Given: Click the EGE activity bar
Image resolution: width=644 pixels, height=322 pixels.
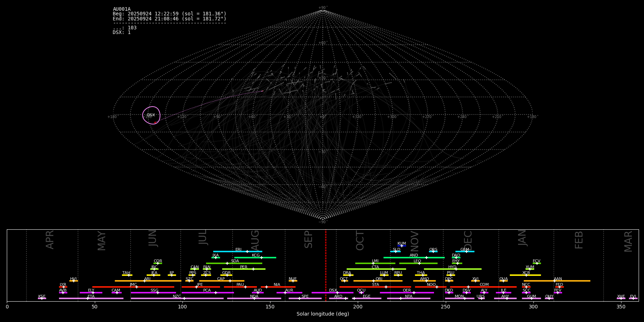Looking at the screenshot, I should coord(367,298).
